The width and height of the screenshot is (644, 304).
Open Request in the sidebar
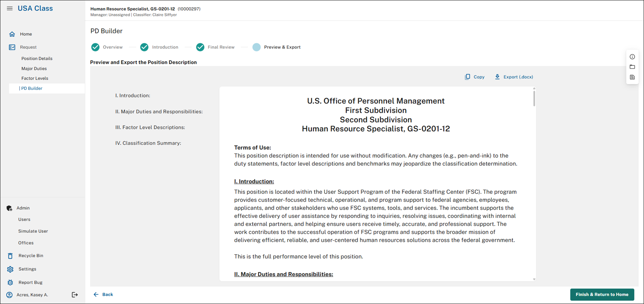[x=28, y=47]
